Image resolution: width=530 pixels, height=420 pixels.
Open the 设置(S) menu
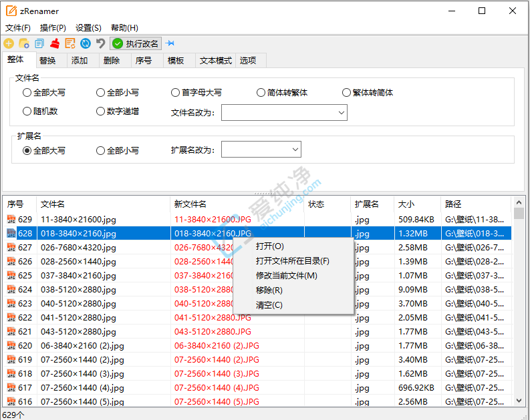coord(88,27)
